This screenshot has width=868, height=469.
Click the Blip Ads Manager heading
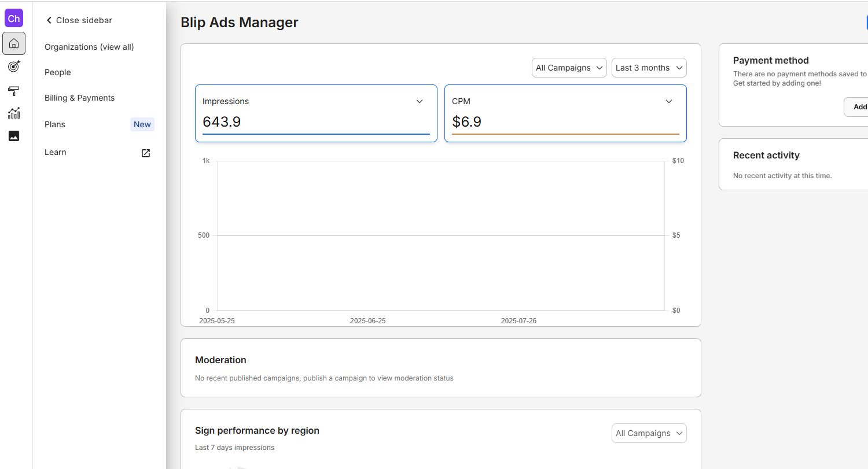(x=240, y=23)
